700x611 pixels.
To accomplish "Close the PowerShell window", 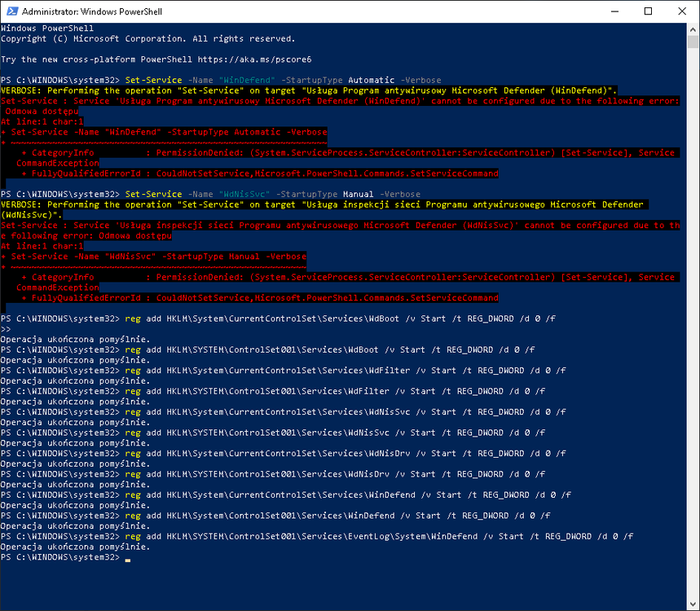I will 682,11.
